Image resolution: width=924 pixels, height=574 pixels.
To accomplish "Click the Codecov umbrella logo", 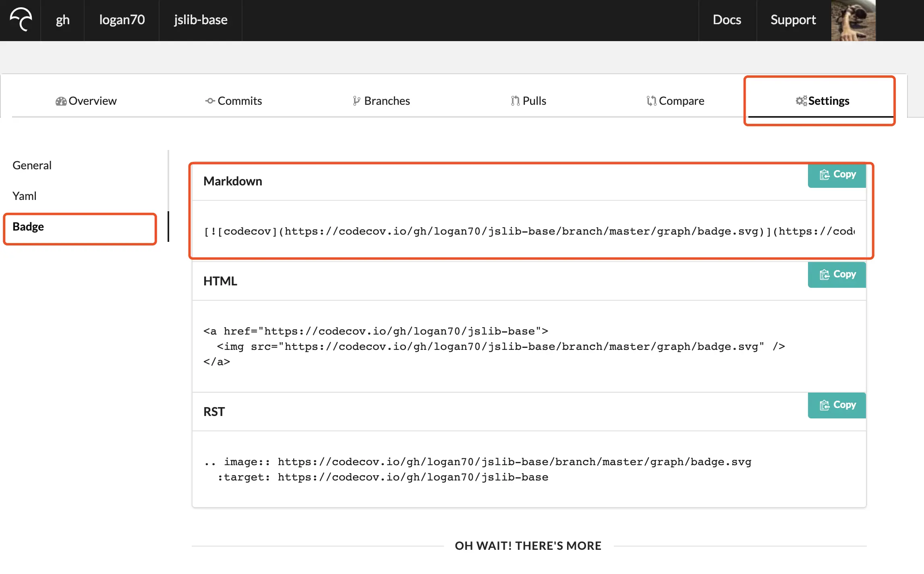I will point(21,20).
